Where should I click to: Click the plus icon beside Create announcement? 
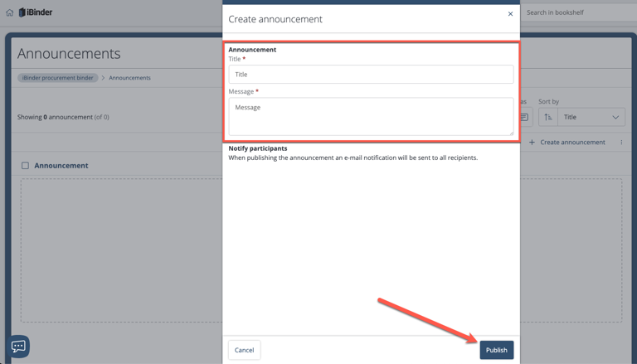tap(532, 143)
